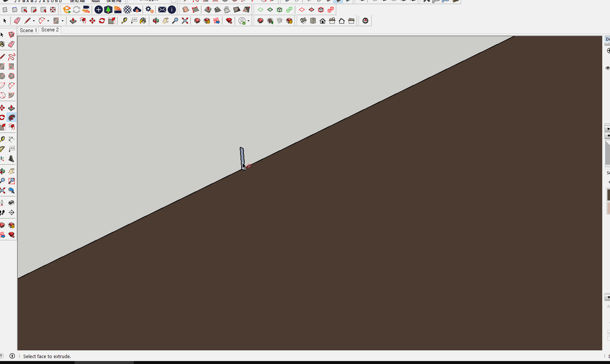This screenshot has width=610, height=364.
Task: Click the Send to LayOut icon
Action: pos(217,21)
